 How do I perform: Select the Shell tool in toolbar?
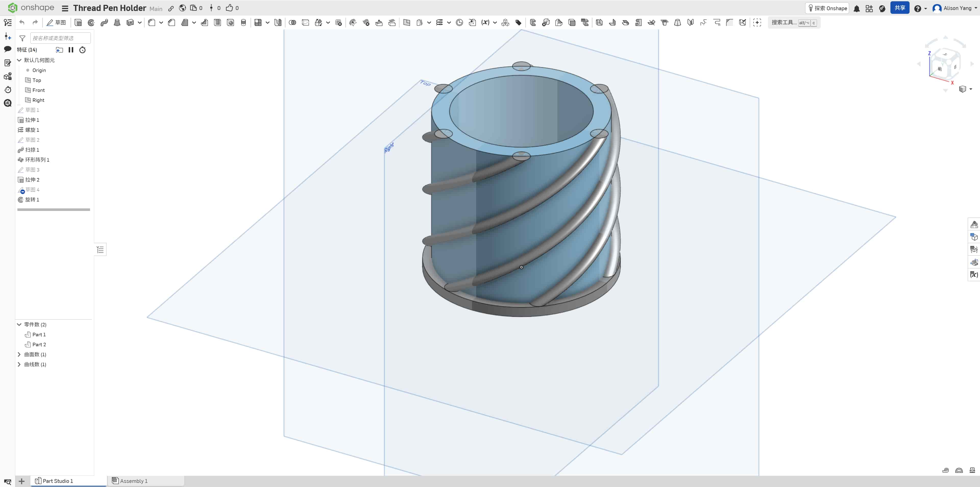pos(218,22)
